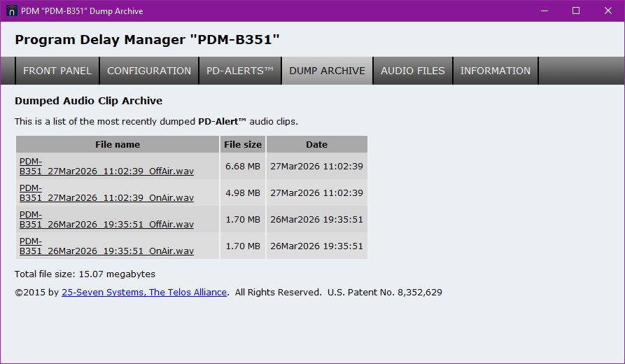Close the PDM Dump Archive window

[608, 10]
